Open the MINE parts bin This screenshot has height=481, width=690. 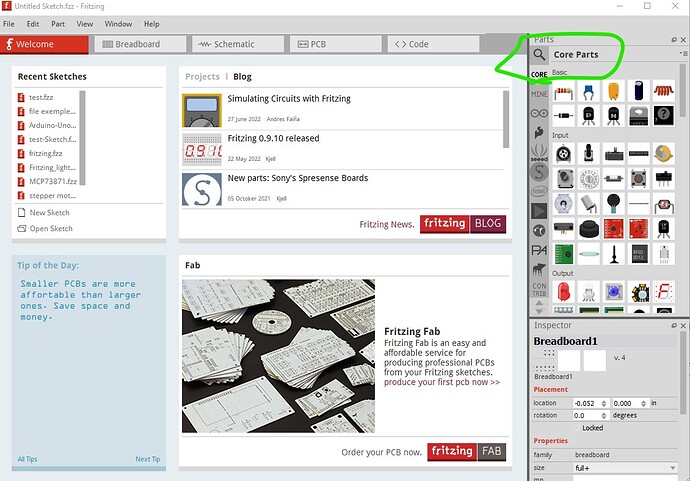(x=539, y=94)
